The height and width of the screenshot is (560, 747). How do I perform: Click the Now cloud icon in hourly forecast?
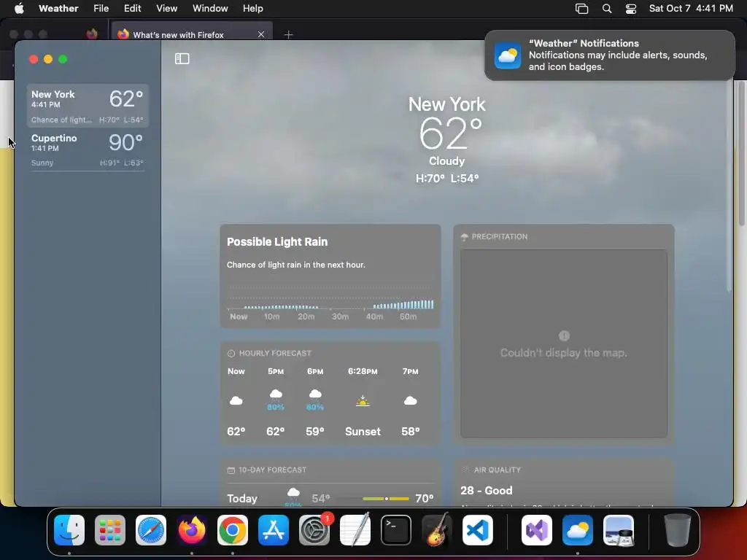pyautogui.click(x=236, y=401)
